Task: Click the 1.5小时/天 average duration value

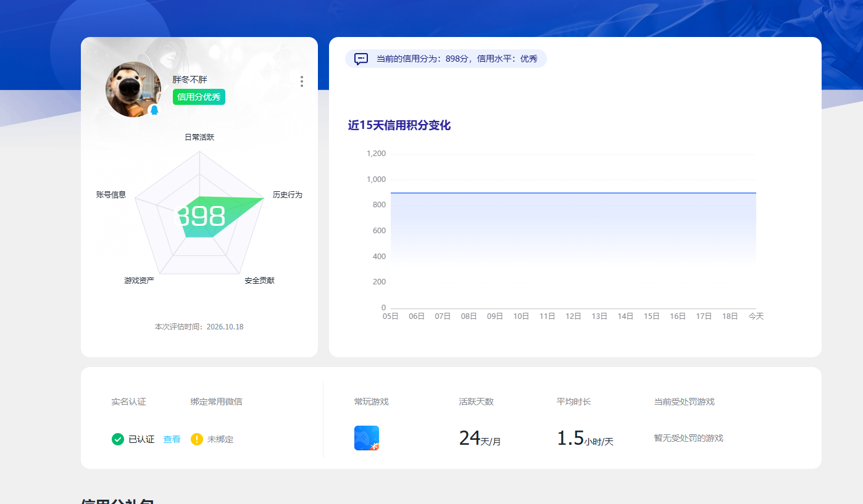Action: coord(585,438)
